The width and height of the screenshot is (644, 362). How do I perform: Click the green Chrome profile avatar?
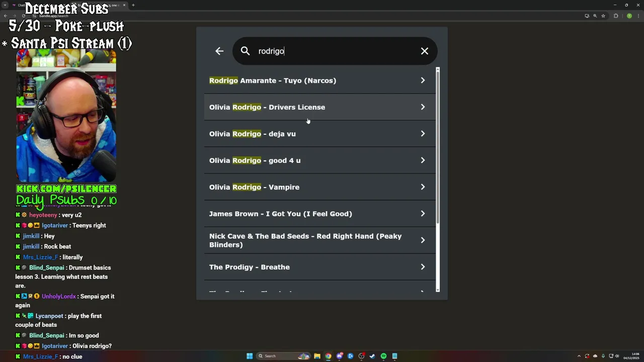coord(629,16)
